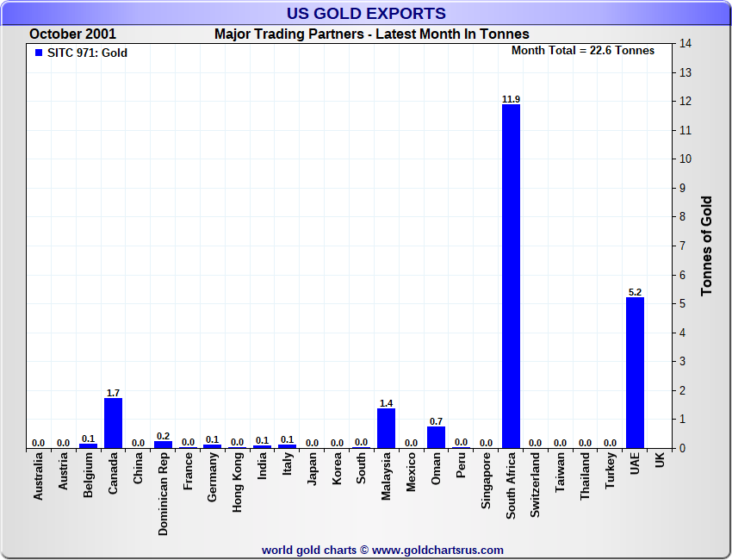
Task: Click the 'China' axis label
Action: [138, 469]
